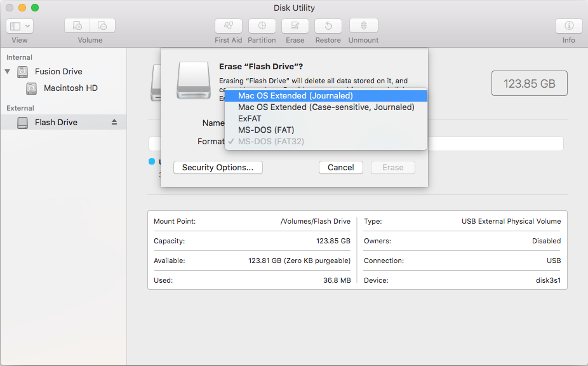The height and width of the screenshot is (366, 588).
Task: Choose ExFAT format option
Action: (326, 119)
